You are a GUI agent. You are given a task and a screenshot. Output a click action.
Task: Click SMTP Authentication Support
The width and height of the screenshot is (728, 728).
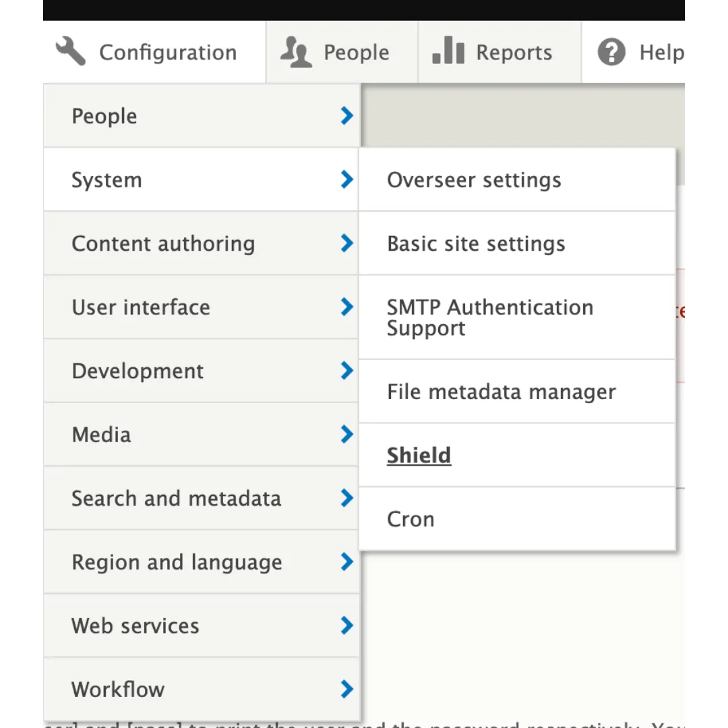[490, 317]
